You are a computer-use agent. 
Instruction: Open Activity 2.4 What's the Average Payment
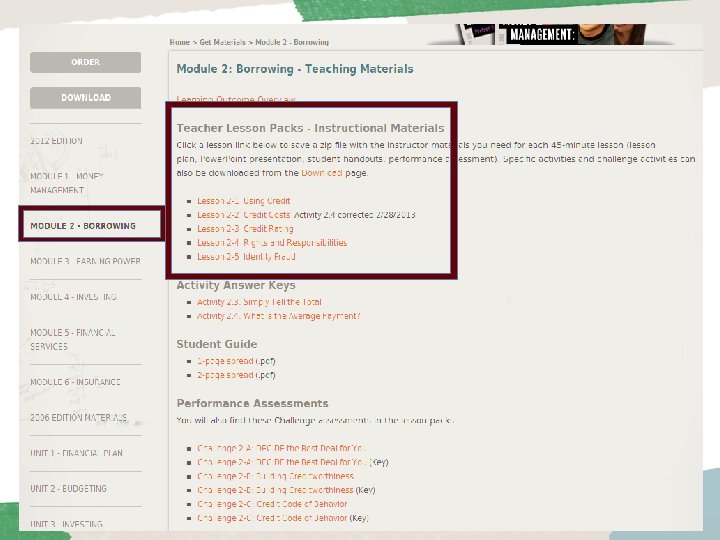(x=278, y=316)
